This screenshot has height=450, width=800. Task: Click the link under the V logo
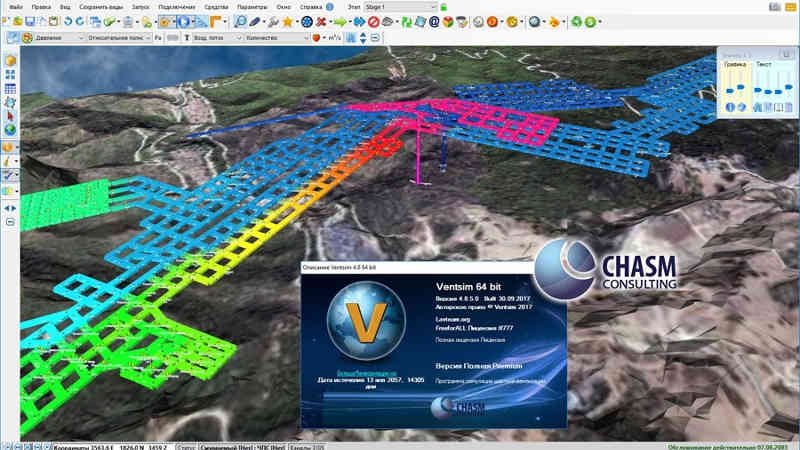click(366, 373)
